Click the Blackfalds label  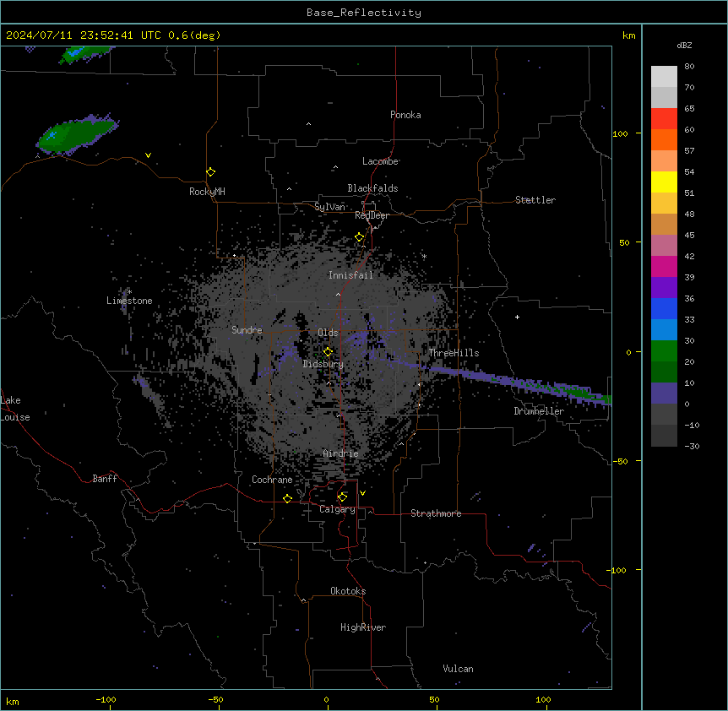372,188
